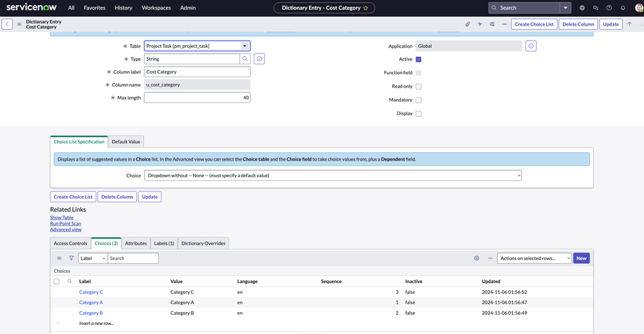Click the Choices list filter funnel icon
The width and height of the screenshot is (644, 334).
(71, 258)
